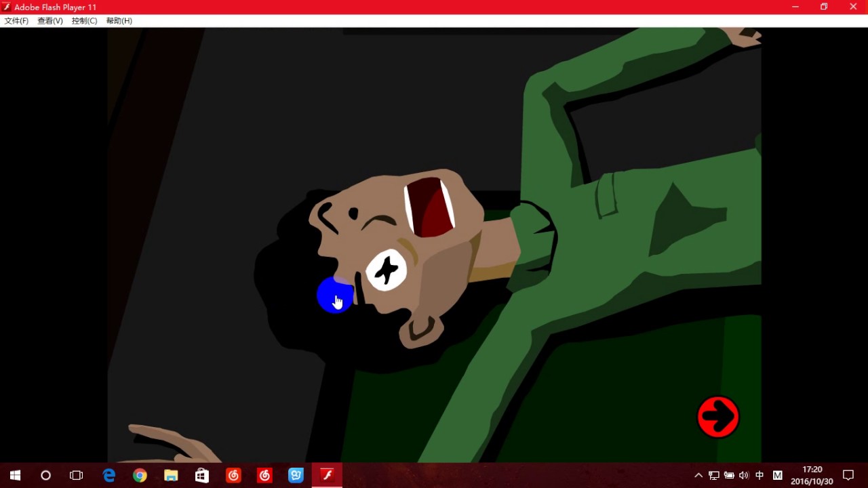The width and height of the screenshot is (868, 488).
Task: Open the Action Center notifications icon
Action: click(848, 475)
